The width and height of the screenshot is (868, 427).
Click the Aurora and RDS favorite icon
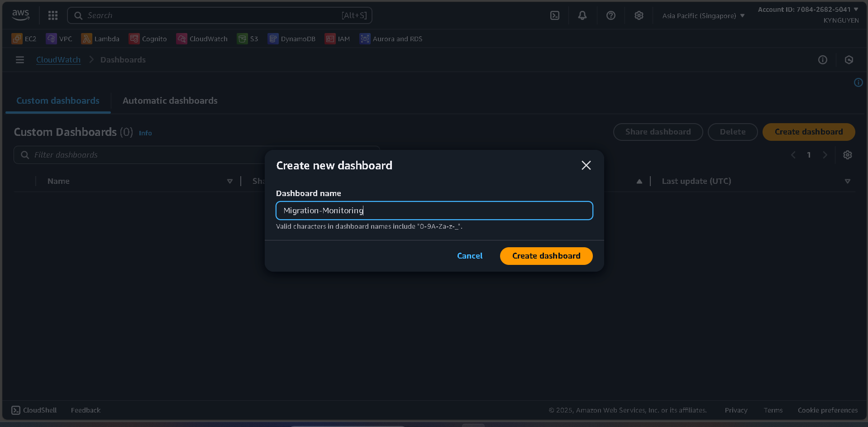click(365, 38)
